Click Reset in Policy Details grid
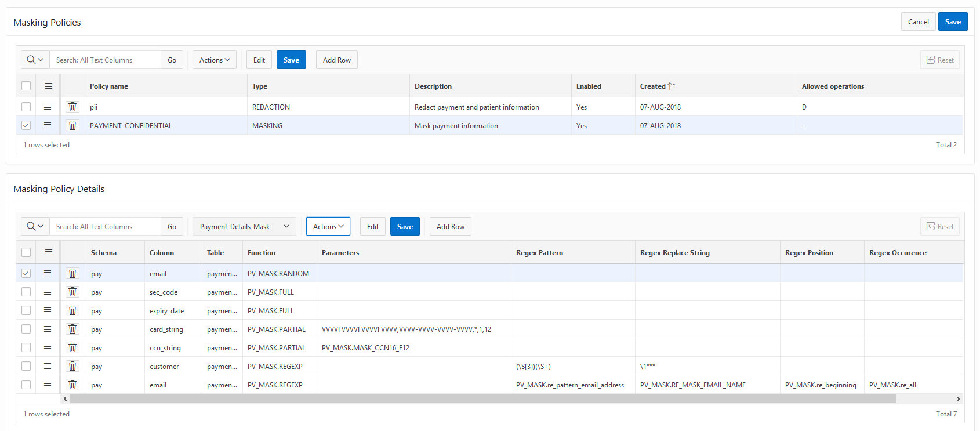This screenshot has height=431, width=980. tap(940, 226)
